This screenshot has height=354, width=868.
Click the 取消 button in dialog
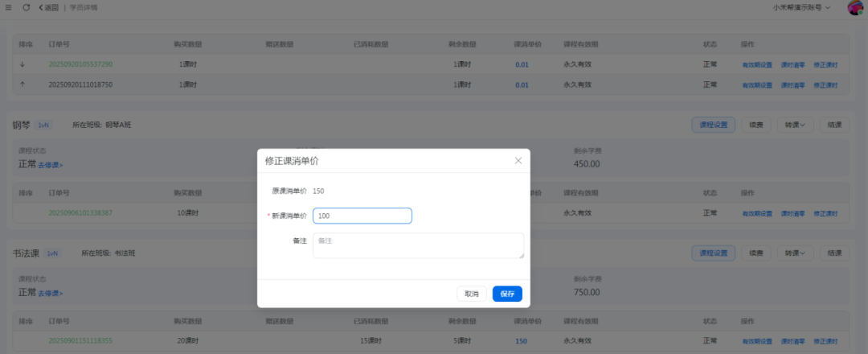point(472,294)
